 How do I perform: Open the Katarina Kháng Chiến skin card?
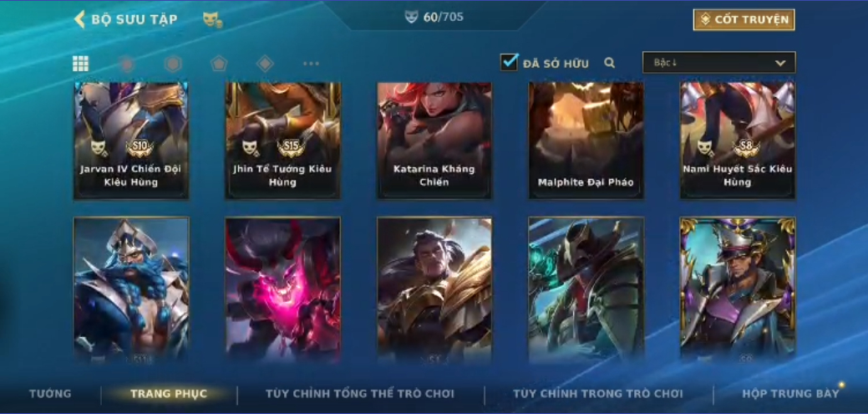[434, 141]
